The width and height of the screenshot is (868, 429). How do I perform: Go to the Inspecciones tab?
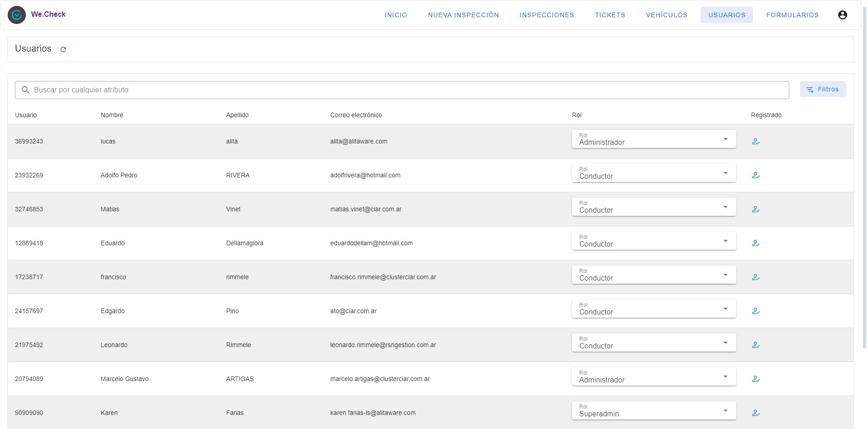[547, 15]
